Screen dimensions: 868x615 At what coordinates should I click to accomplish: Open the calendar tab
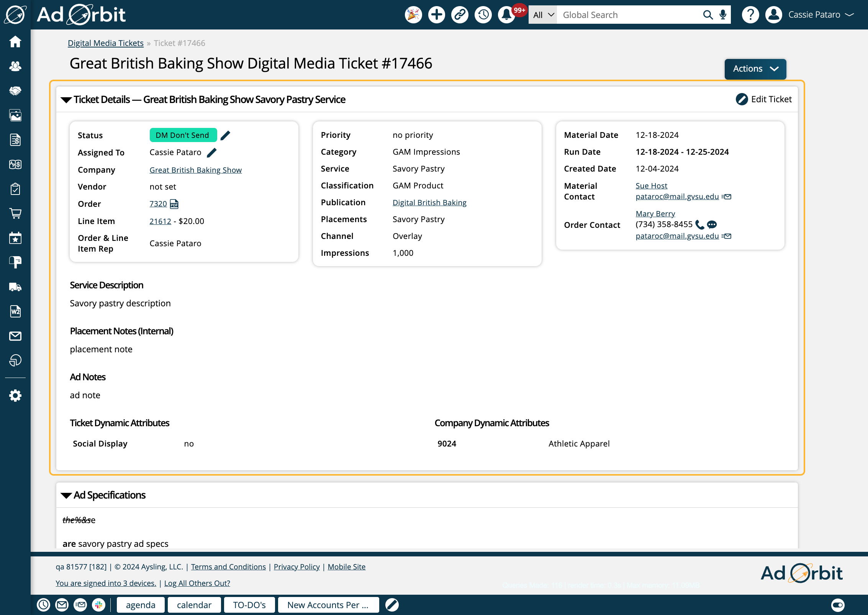(194, 605)
